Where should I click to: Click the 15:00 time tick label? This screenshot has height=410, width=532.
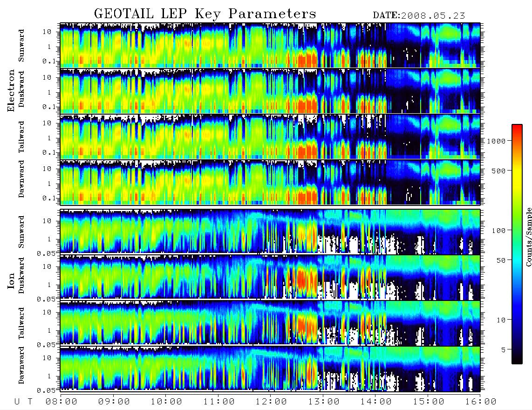[429, 402]
